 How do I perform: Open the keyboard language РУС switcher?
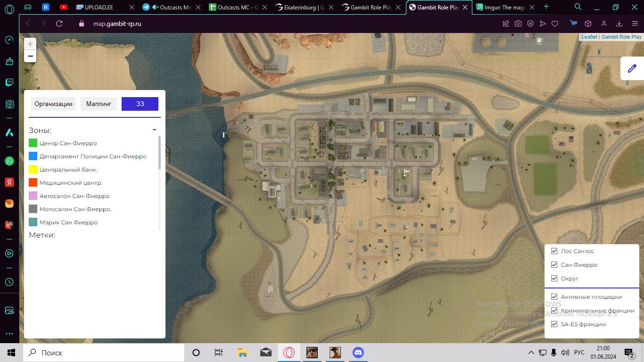pos(579,353)
